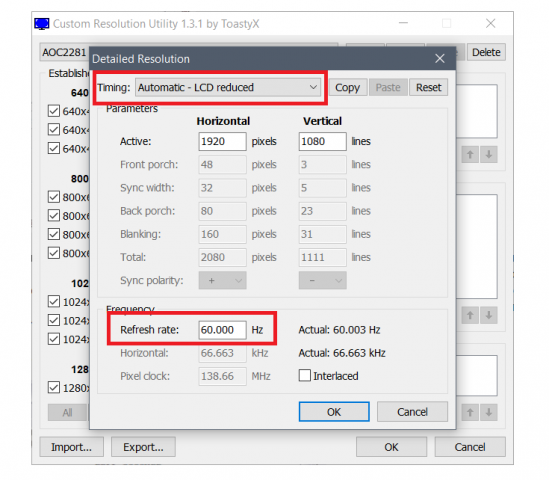The height and width of the screenshot is (480, 549).
Task: Click the disabled horizontal Sync width field
Action: coord(222,188)
